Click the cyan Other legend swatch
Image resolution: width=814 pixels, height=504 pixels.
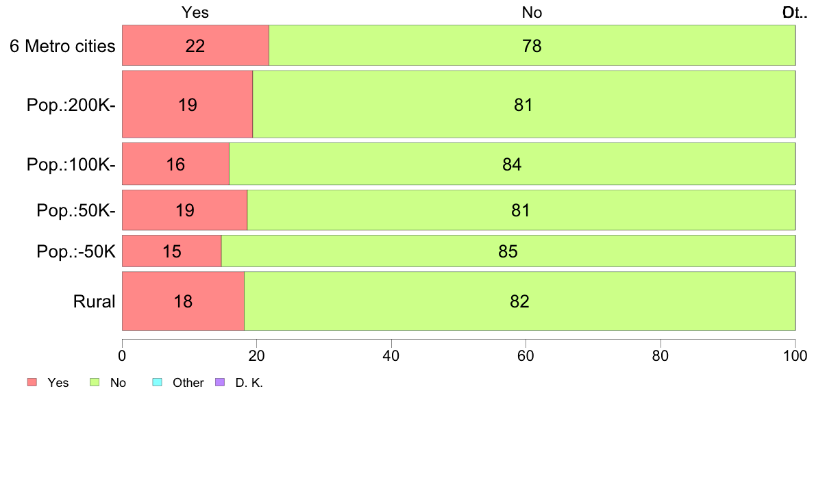click(x=158, y=382)
